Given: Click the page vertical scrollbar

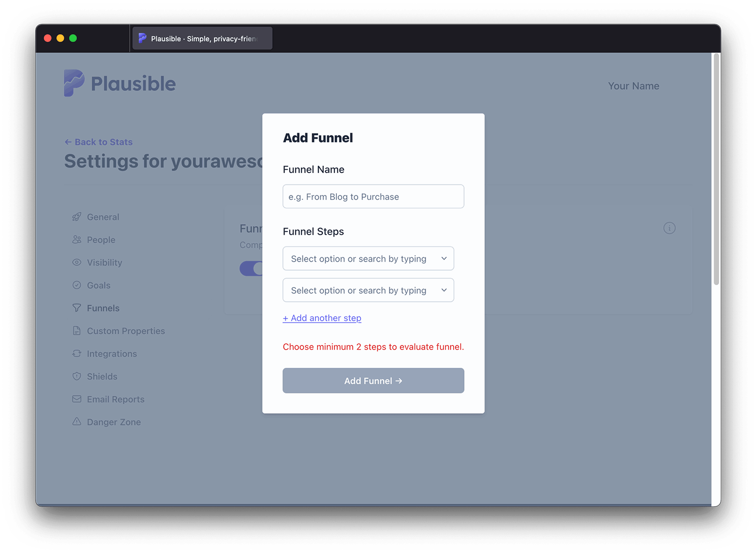Looking at the screenshot, I should [716, 170].
